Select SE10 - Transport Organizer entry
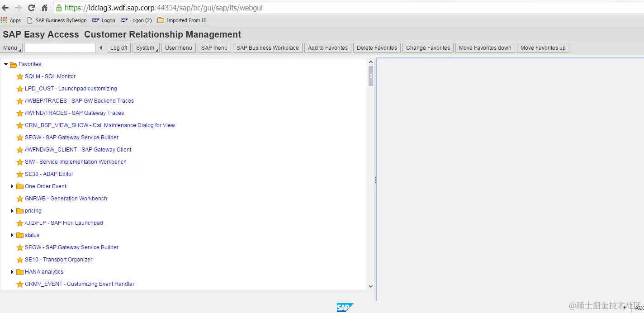This screenshot has height=313, width=644. pos(58,260)
